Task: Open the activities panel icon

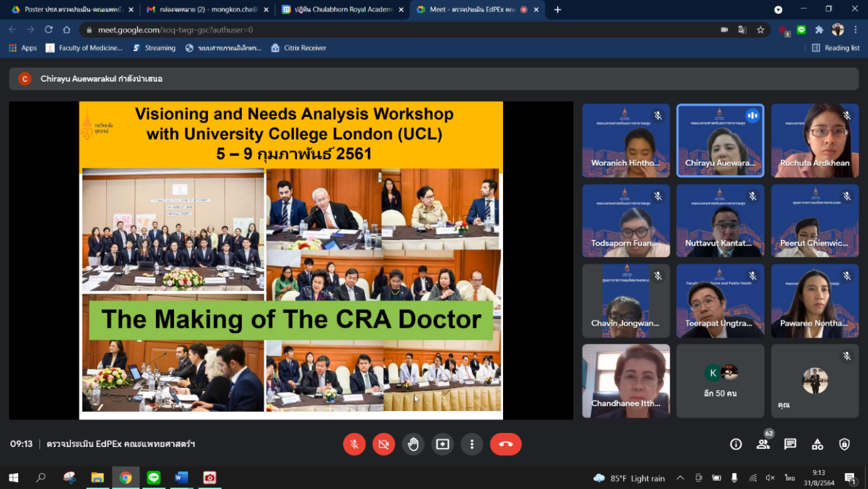Action: 817,444
